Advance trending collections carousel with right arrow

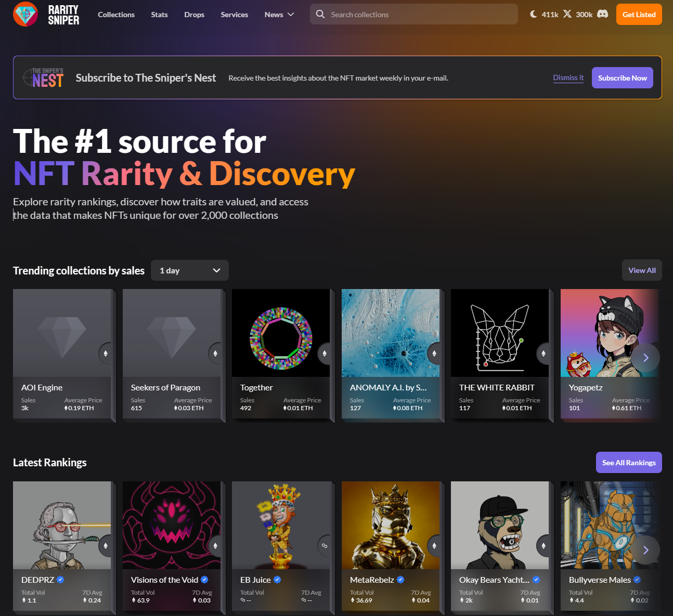click(x=645, y=358)
